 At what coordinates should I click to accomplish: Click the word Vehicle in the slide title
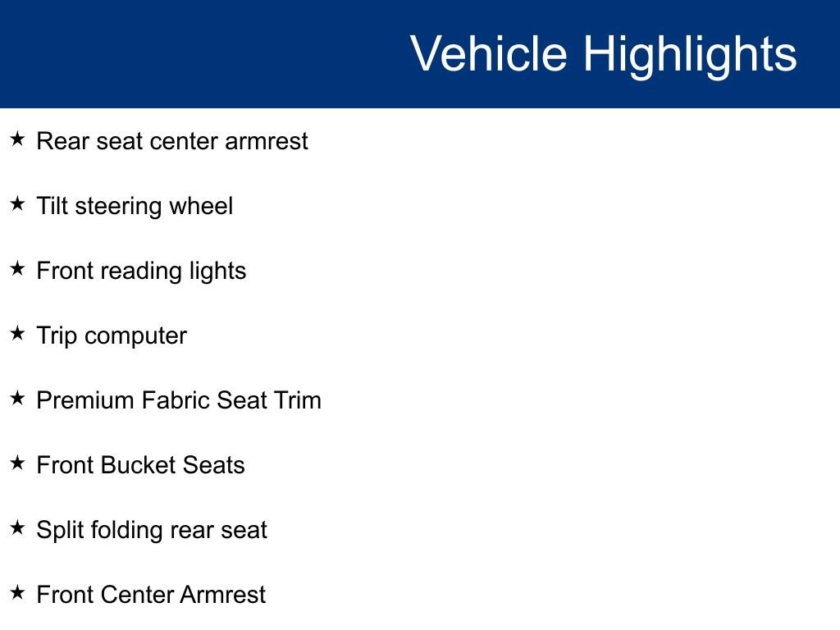(488, 54)
